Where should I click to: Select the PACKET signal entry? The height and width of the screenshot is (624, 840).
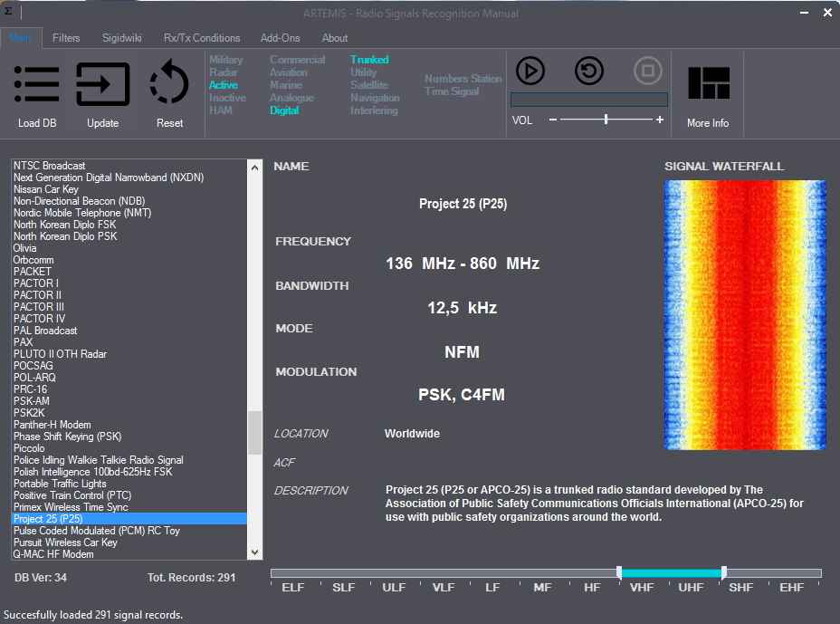[x=129, y=272]
